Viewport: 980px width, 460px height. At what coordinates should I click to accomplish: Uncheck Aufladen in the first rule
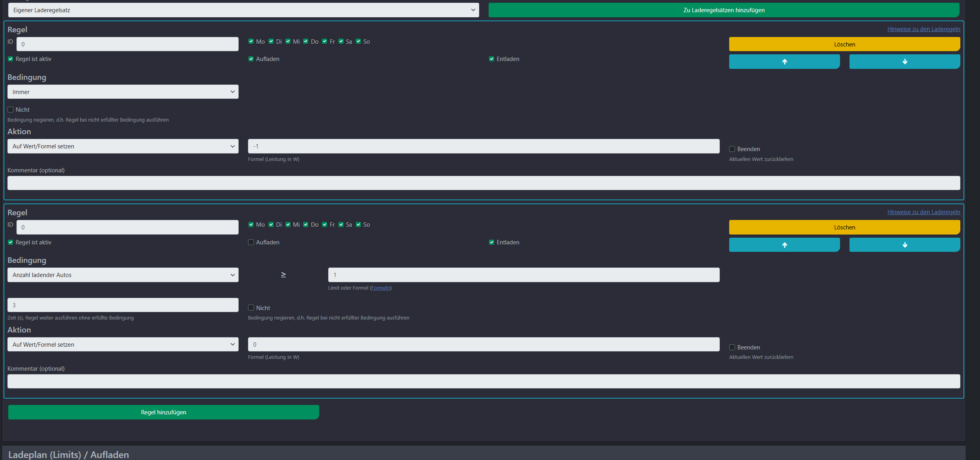click(251, 59)
